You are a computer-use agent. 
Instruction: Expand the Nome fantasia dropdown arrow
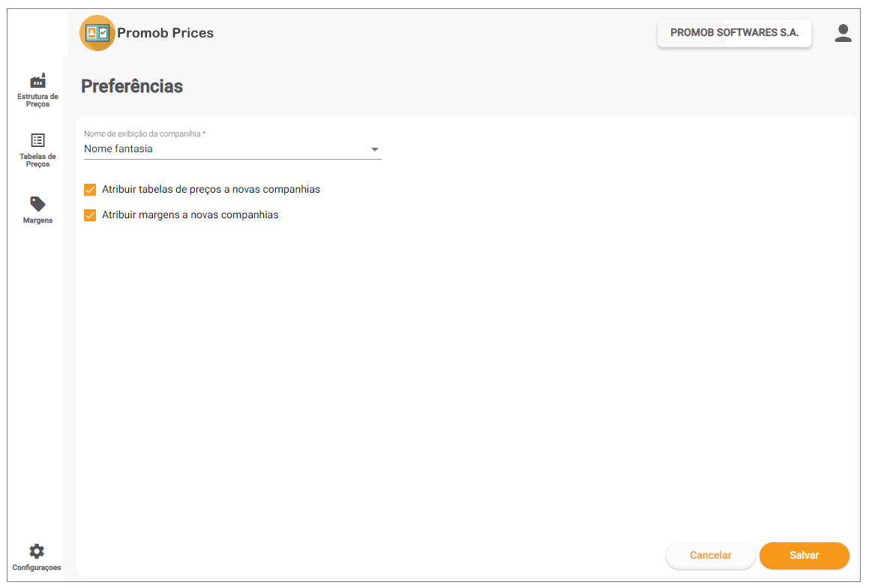coord(375,150)
